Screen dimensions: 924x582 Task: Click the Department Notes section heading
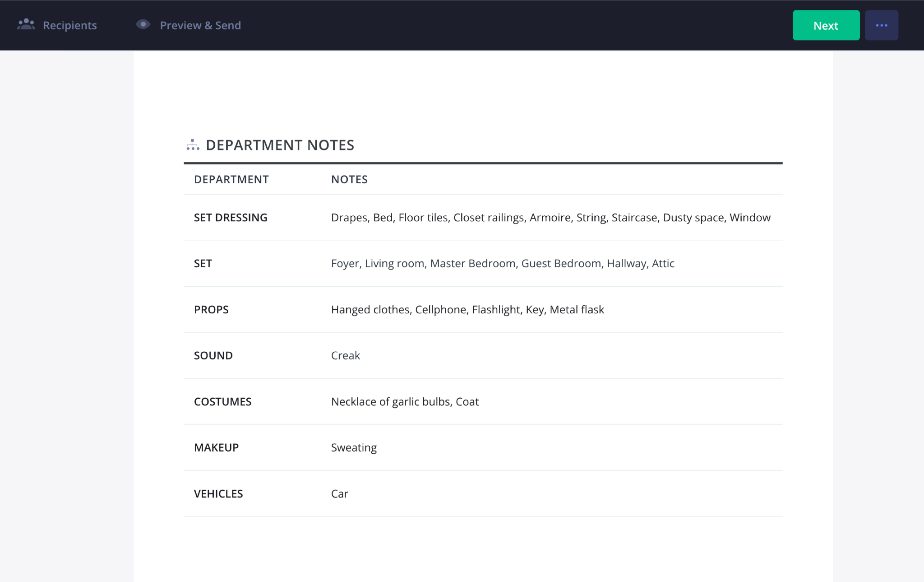click(280, 145)
